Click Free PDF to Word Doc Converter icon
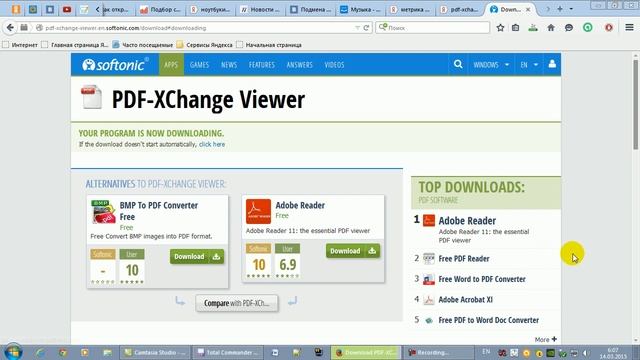Image resolution: width=640 pixels, height=360 pixels. tap(429, 320)
